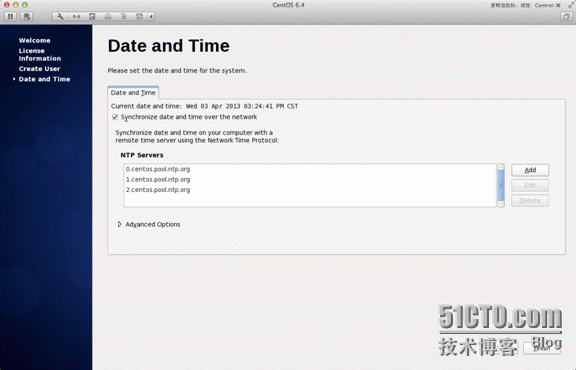576x370 pixels.
Task: Uncheck Synchronize date and time over the network
Action: tap(115, 117)
